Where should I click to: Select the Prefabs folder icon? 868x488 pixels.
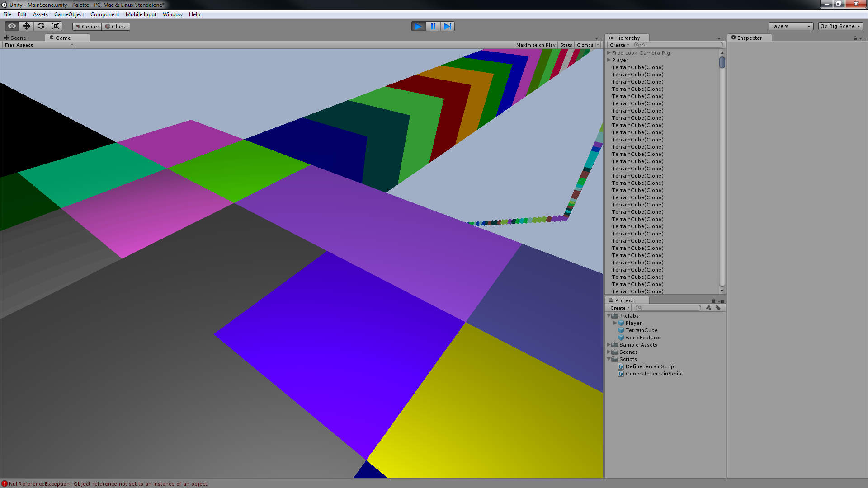point(615,316)
